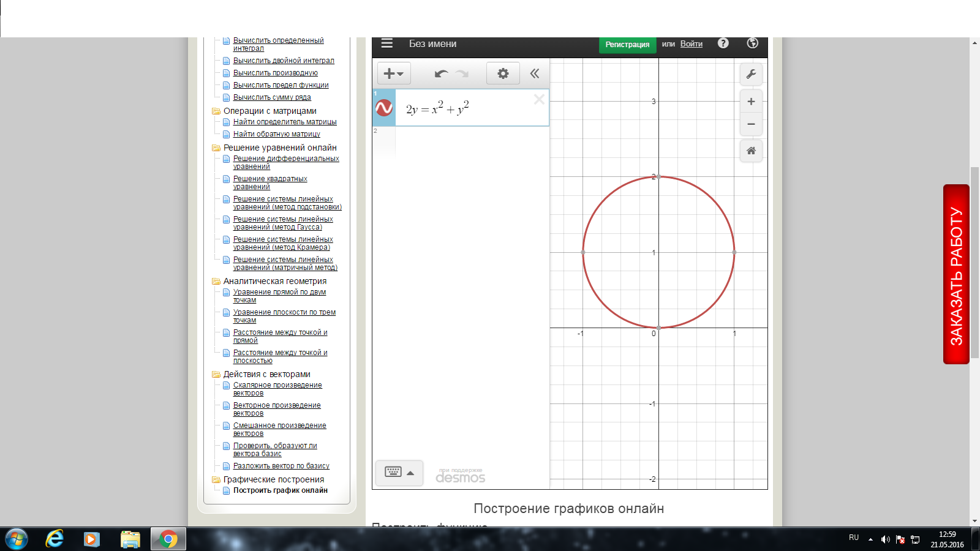This screenshot has width=980, height=551.
Task: Switch to Google Chrome in the taskbar
Action: point(168,539)
